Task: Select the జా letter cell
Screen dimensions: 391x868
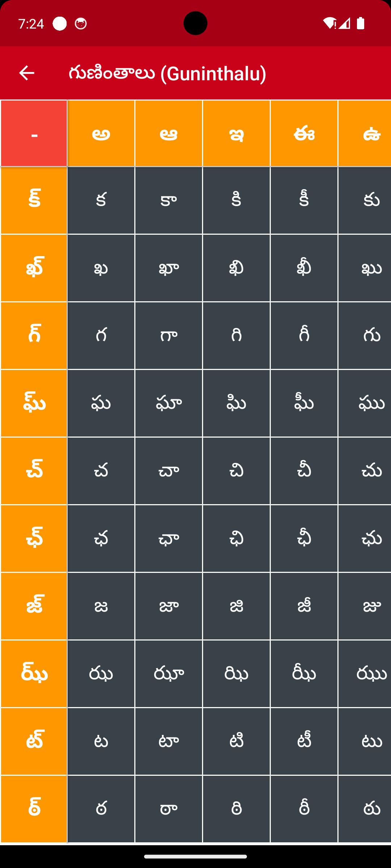Action: coord(169,606)
